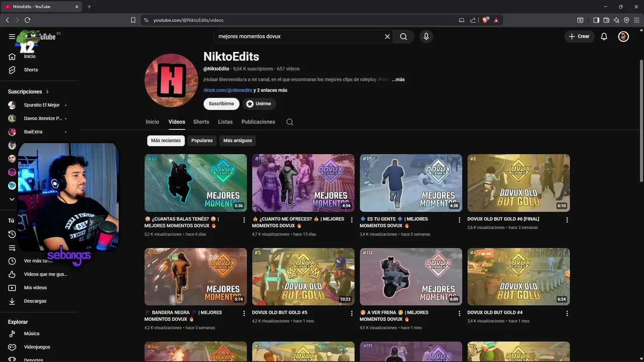The image size is (644, 362).
Task: Open the DOVUX OLD BUT GOLD #6 thumbnail
Action: point(519,183)
